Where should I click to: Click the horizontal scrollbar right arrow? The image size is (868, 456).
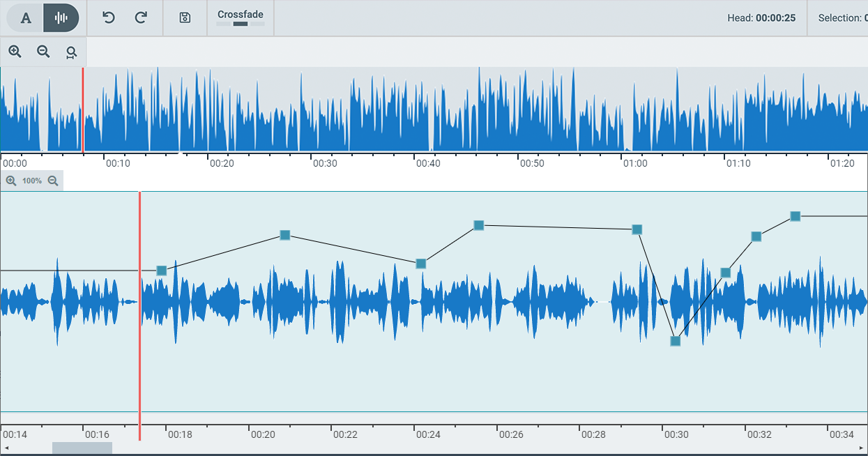tap(862, 448)
